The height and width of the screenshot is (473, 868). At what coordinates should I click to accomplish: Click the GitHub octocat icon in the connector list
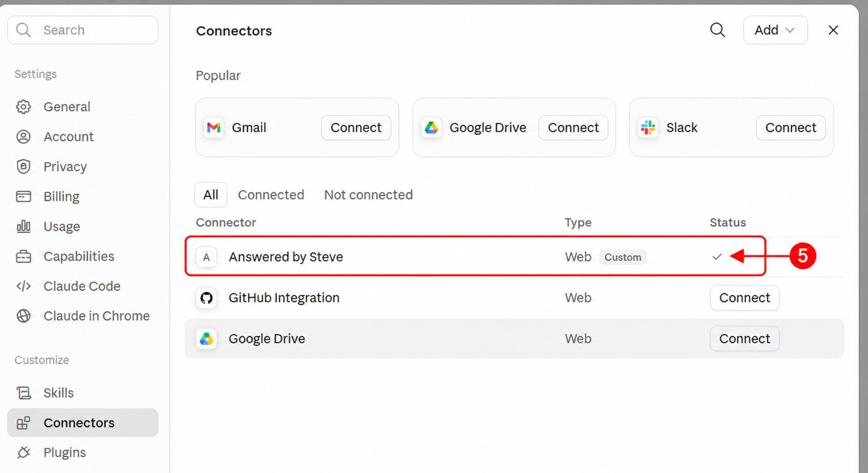tap(207, 298)
